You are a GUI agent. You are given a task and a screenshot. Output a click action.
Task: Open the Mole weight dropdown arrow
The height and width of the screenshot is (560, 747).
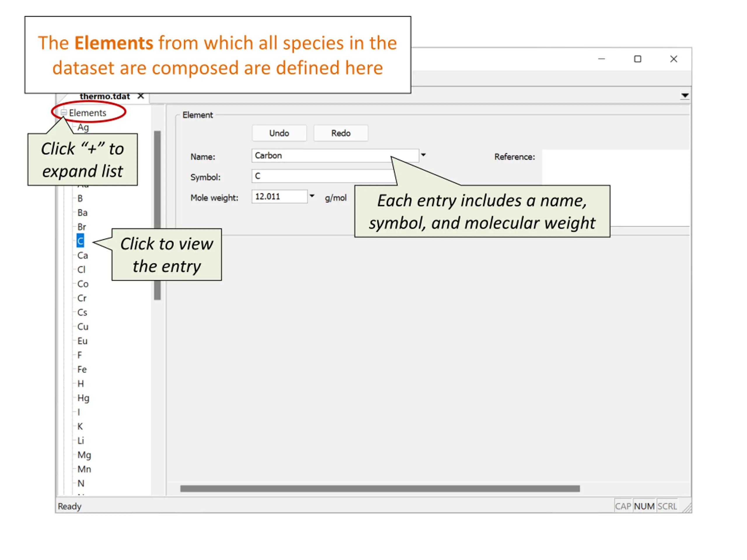(x=312, y=196)
